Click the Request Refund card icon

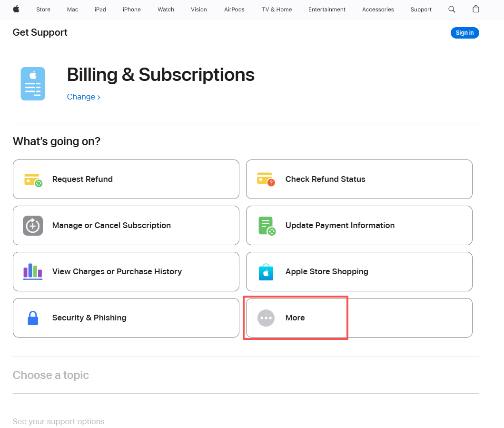pyautogui.click(x=33, y=180)
